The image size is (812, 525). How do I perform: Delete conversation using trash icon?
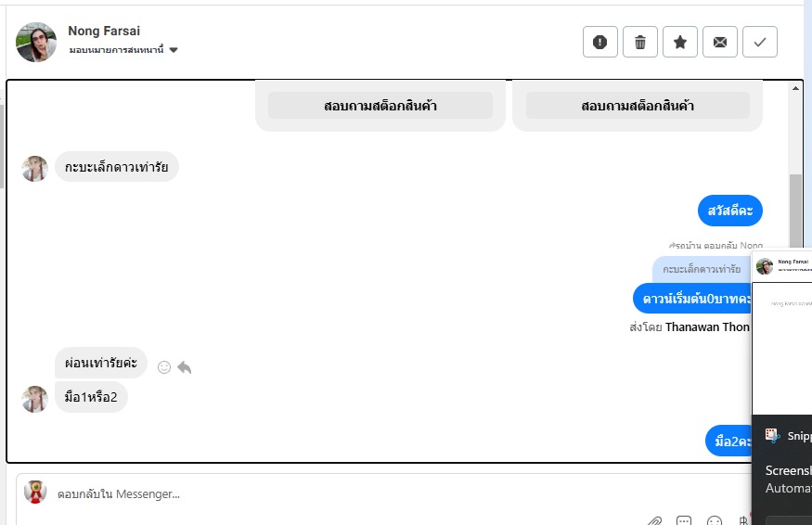pos(640,42)
